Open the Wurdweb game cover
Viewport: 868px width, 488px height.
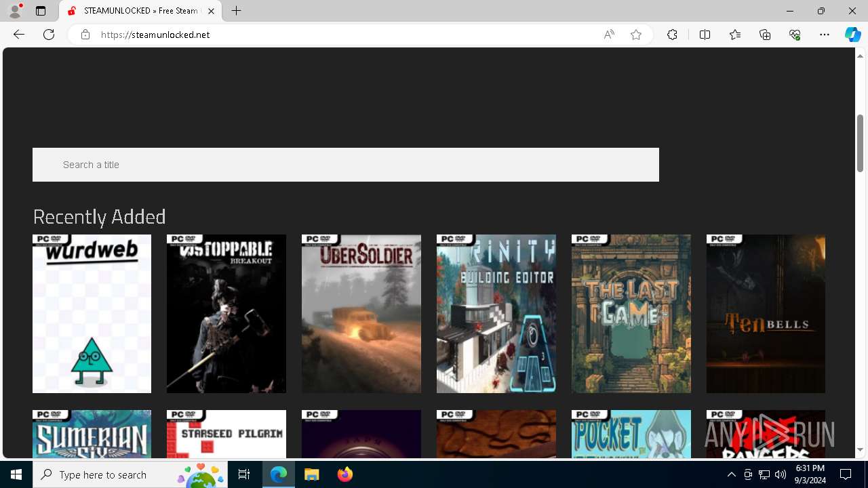[x=92, y=314]
